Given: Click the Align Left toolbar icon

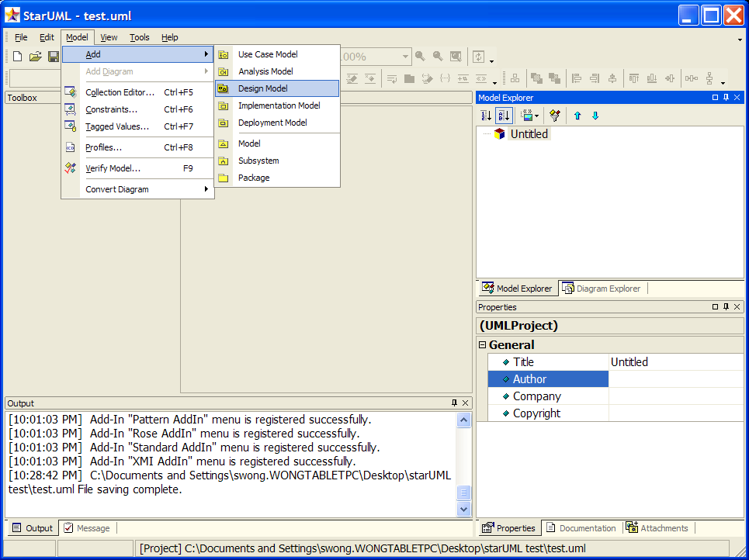Looking at the screenshot, I should (577, 78).
